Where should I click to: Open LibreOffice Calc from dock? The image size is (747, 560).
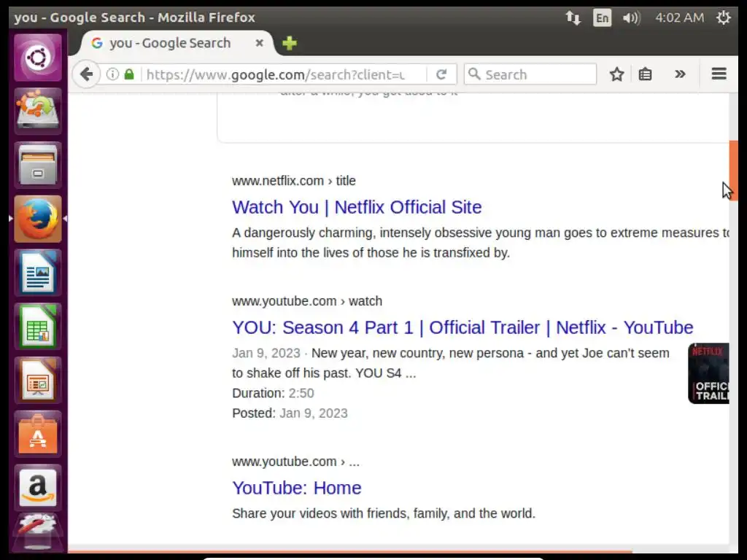click(38, 326)
